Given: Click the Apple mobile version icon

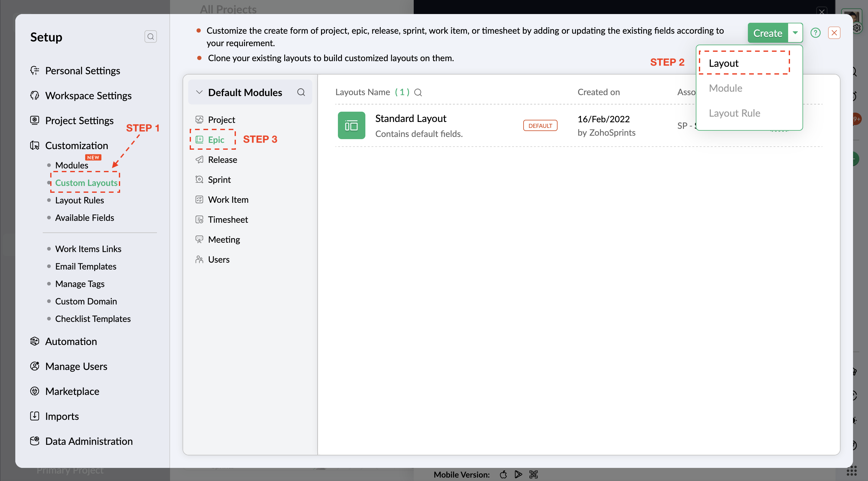Looking at the screenshot, I should pos(503,474).
